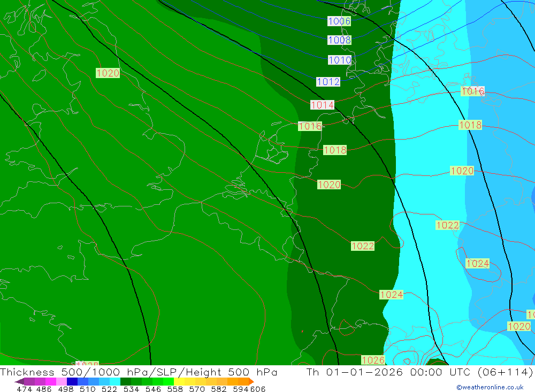Click the purple legend swatch above 474

[x=29, y=381]
